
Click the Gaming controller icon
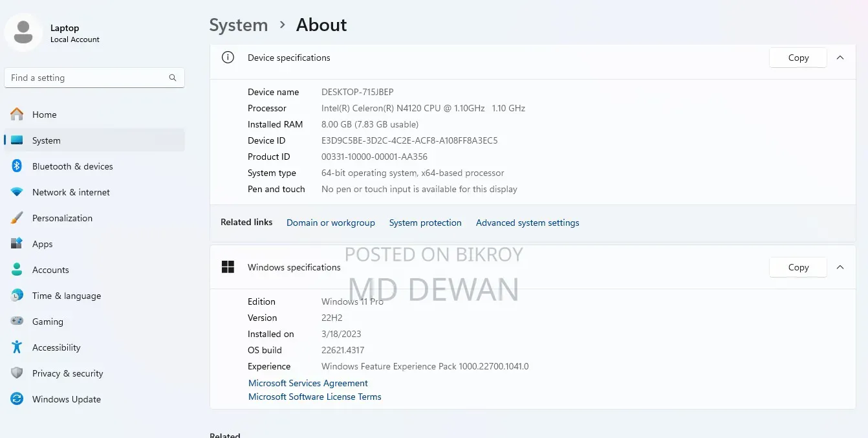pos(17,322)
